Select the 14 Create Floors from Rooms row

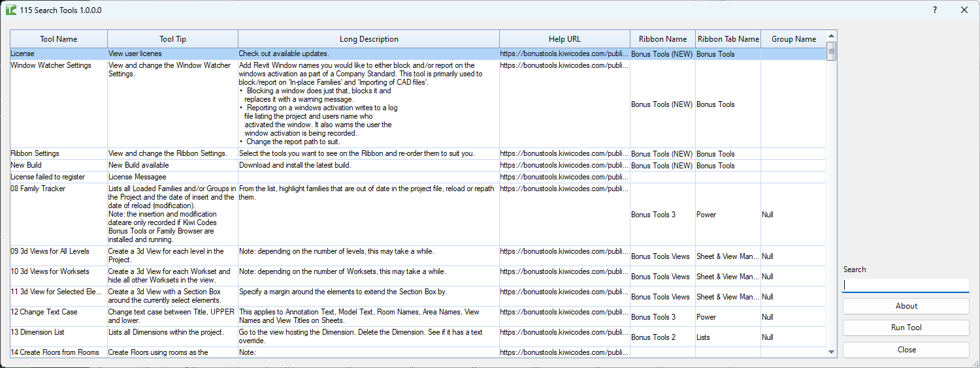point(418,352)
